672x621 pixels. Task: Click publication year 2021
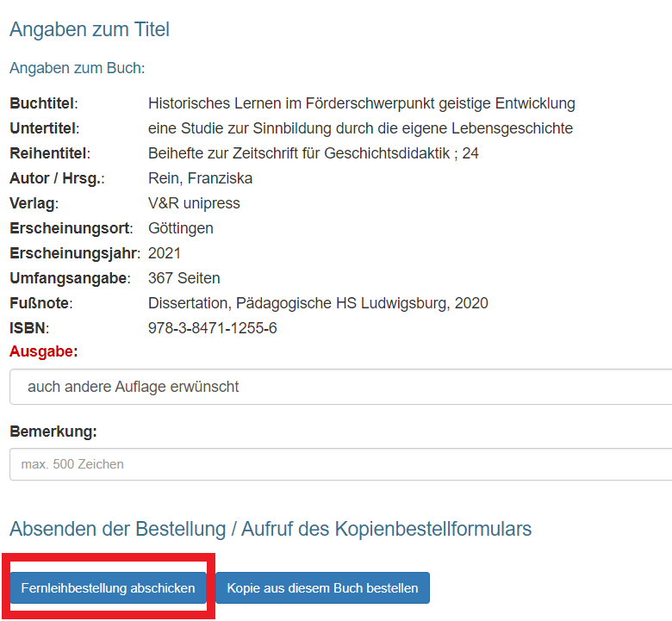[x=165, y=253]
